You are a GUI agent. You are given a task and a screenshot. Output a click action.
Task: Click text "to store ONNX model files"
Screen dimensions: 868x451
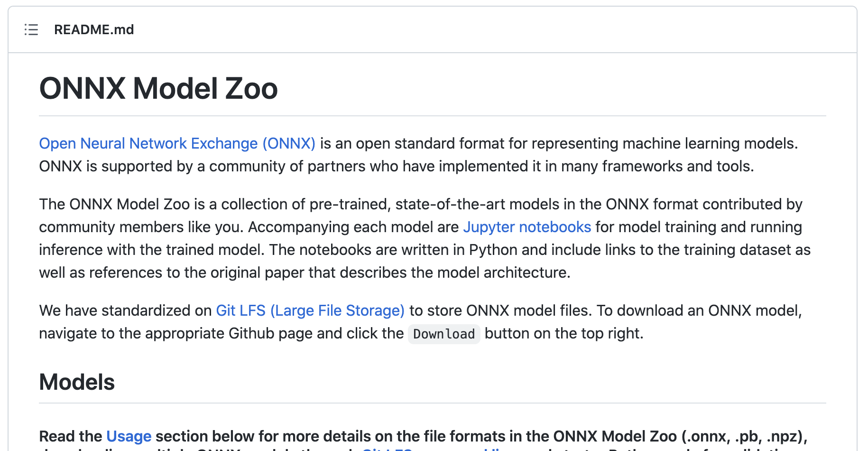pos(500,310)
